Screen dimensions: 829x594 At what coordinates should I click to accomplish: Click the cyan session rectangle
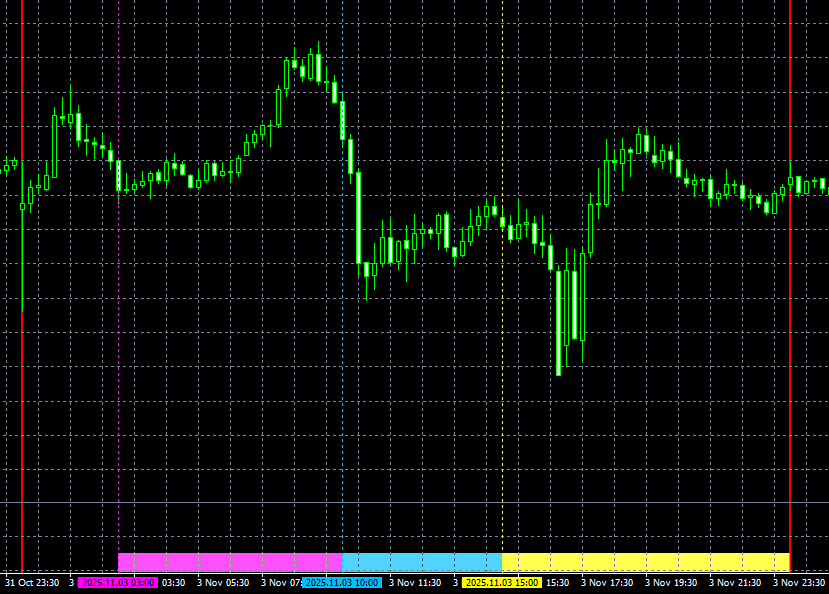(422, 562)
